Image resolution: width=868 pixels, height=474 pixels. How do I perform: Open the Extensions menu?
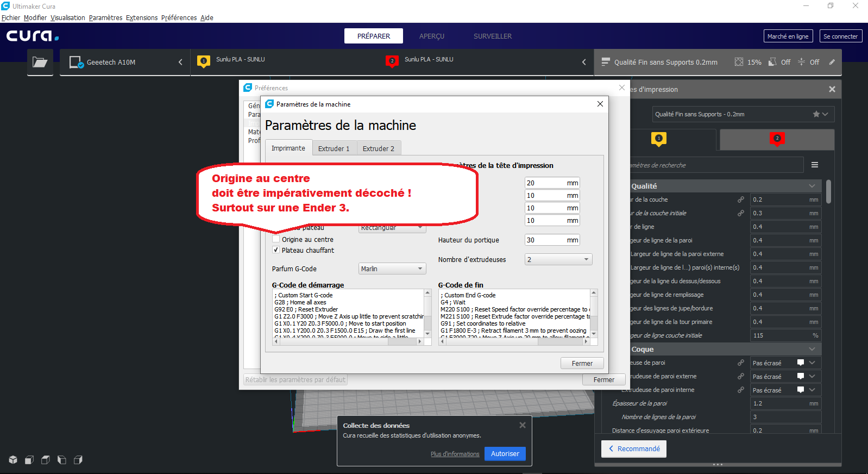coord(142,17)
